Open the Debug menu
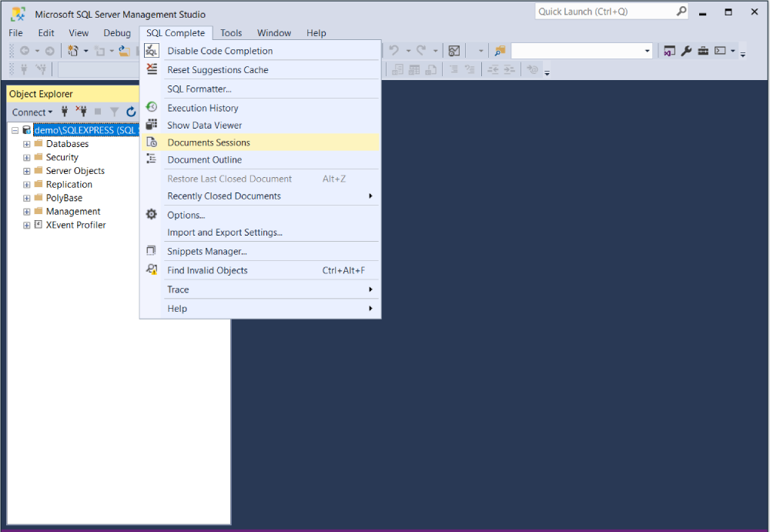The image size is (770, 532). 117,33
